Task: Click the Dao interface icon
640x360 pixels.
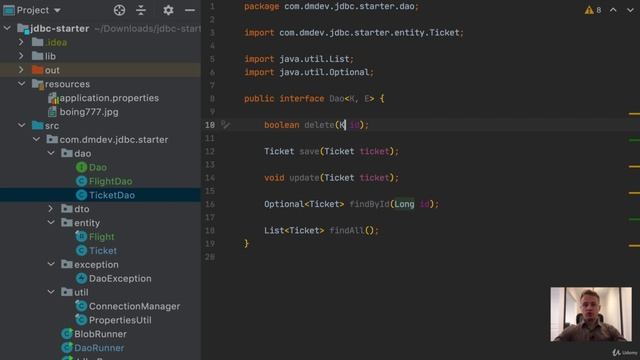Action: (x=81, y=167)
